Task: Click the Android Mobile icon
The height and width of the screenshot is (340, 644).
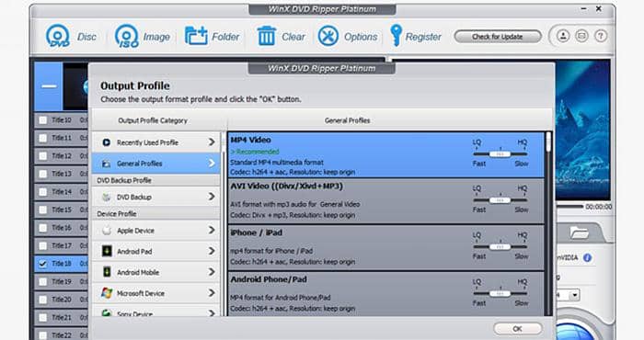Action: pos(107,272)
